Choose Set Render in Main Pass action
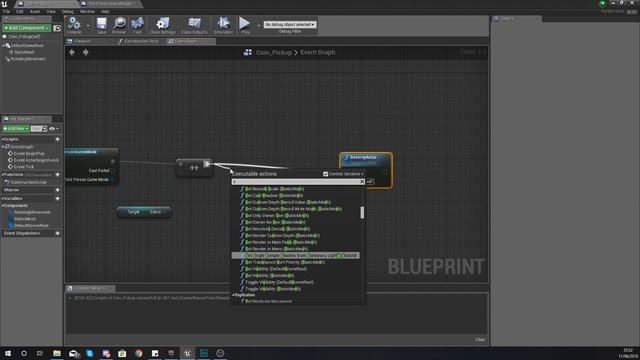This screenshot has width=640, height=360. (x=281, y=242)
